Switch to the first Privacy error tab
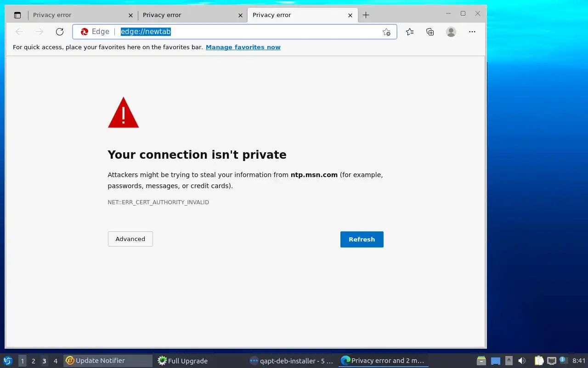 (83, 15)
